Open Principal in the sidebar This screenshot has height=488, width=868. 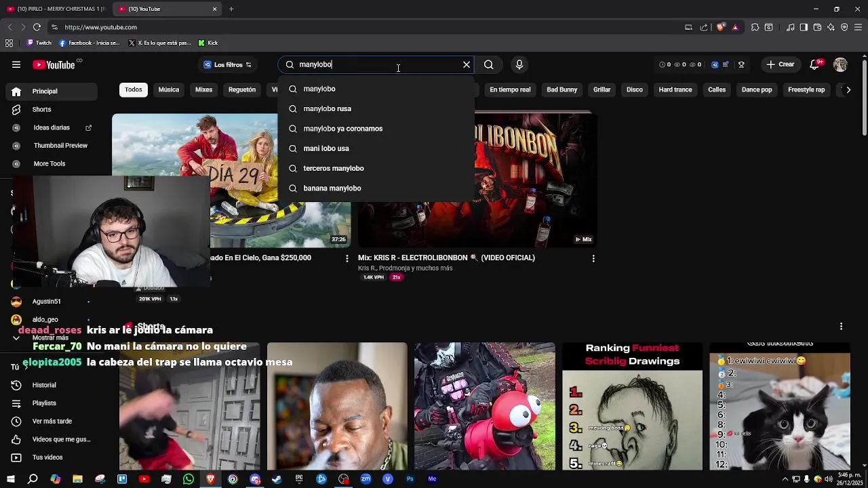pyautogui.click(x=52, y=91)
